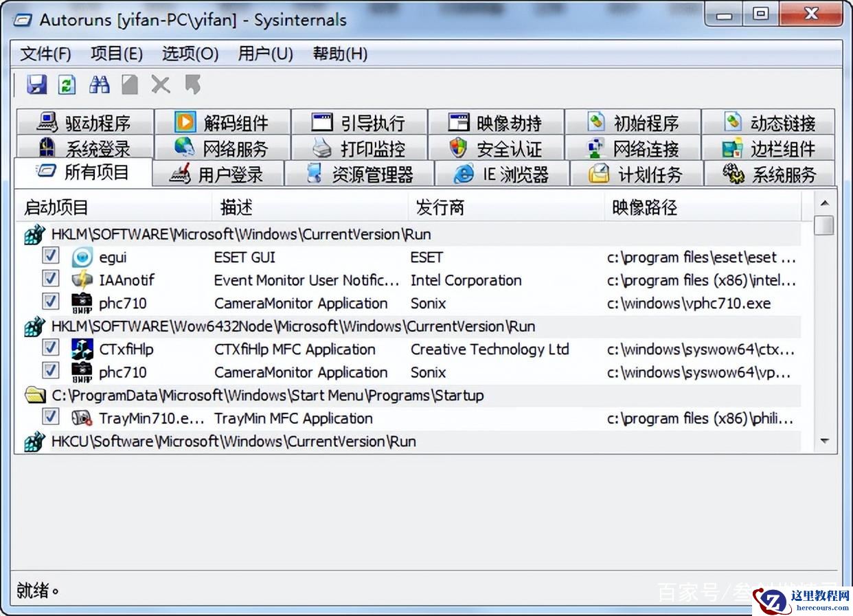
Task: Click the Jump to entry toolbar icon
Action: coord(193,84)
